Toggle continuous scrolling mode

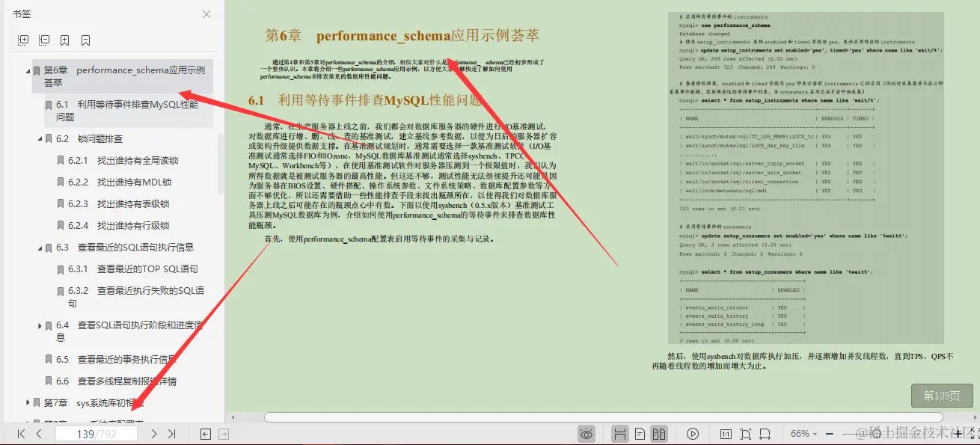(620, 434)
